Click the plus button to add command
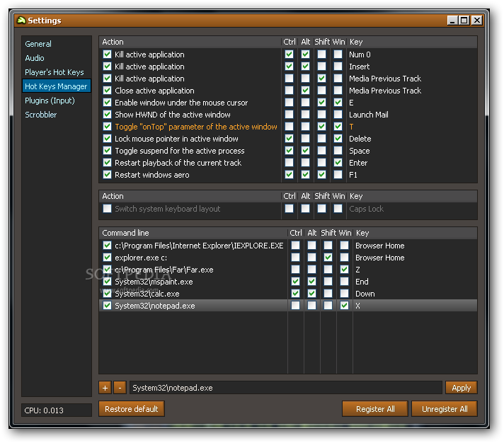This screenshot has width=504, height=443. [105, 388]
